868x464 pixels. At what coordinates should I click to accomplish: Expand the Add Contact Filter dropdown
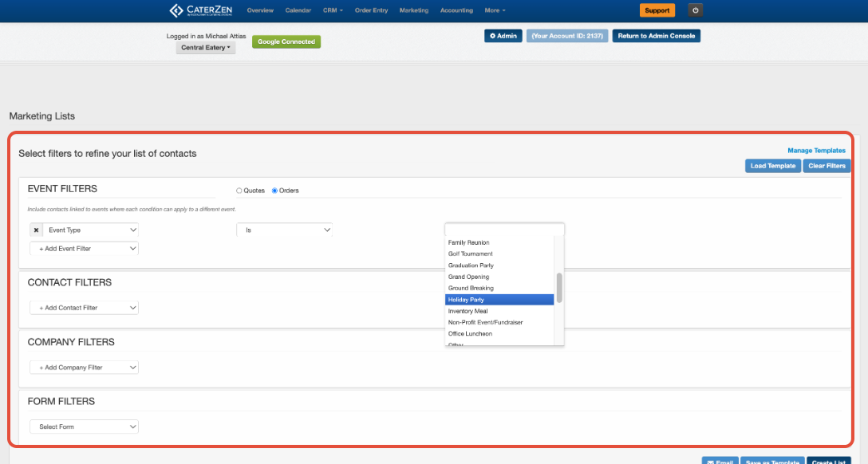pos(84,308)
